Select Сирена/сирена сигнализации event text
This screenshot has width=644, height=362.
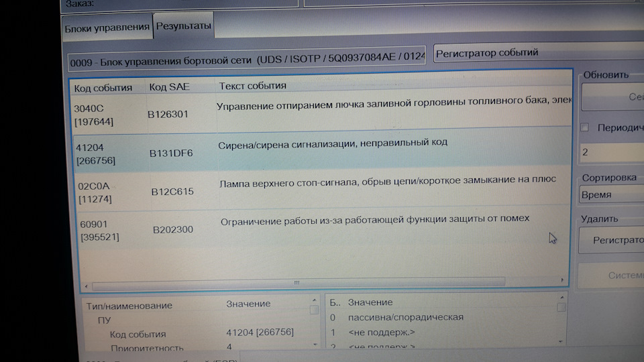(333, 144)
